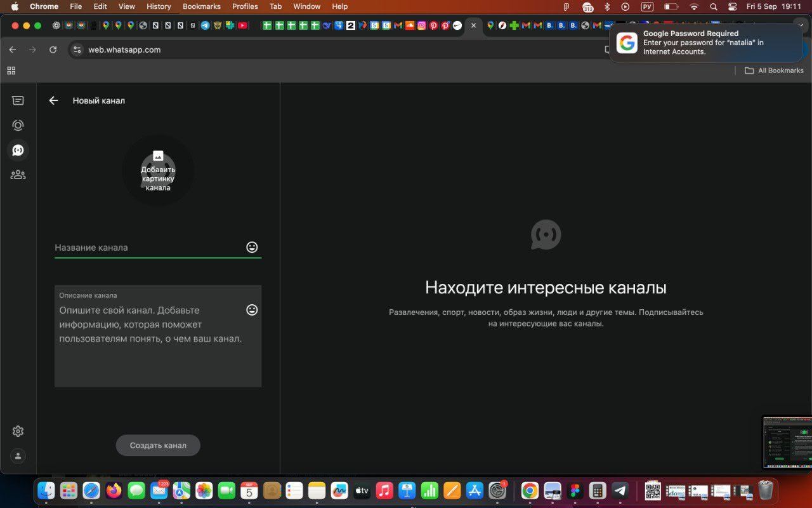The width and height of the screenshot is (812, 508).
Task: Open Telegram from the Dock
Action: coord(620,490)
